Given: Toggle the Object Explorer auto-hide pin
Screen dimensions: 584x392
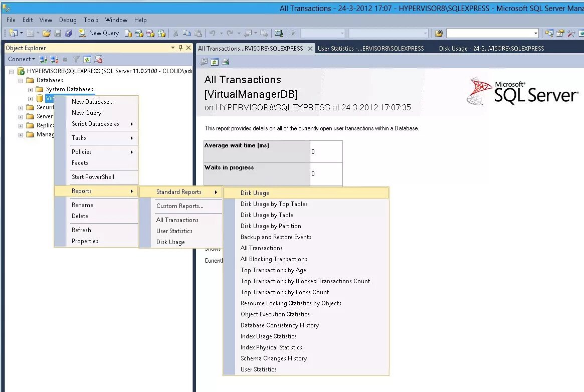Looking at the screenshot, I should click(x=180, y=48).
